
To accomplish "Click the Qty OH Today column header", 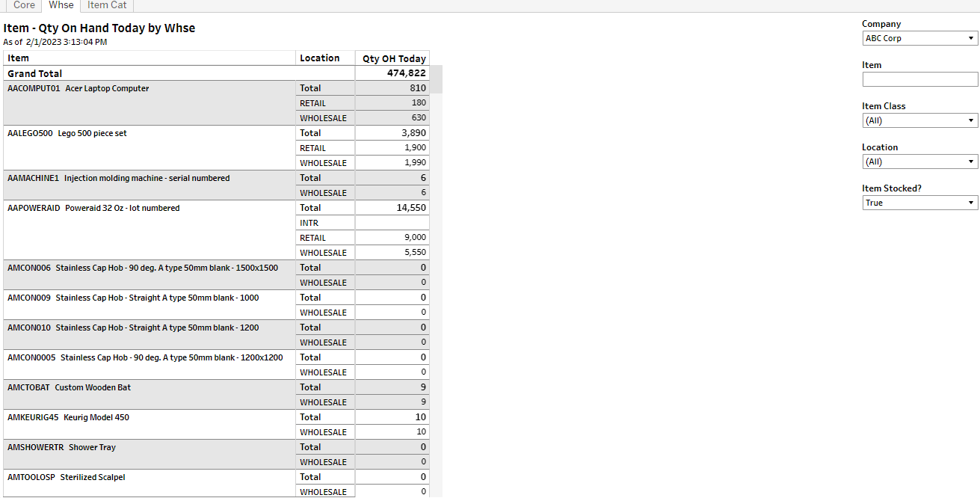I will pos(394,58).
